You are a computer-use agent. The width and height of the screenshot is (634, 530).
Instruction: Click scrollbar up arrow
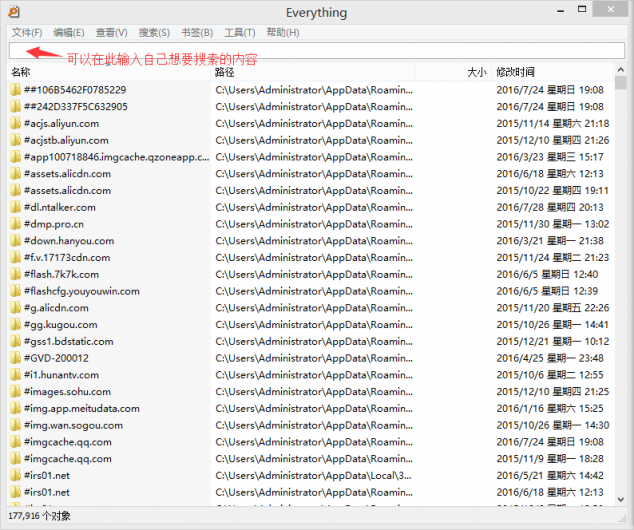pos(621,70)
